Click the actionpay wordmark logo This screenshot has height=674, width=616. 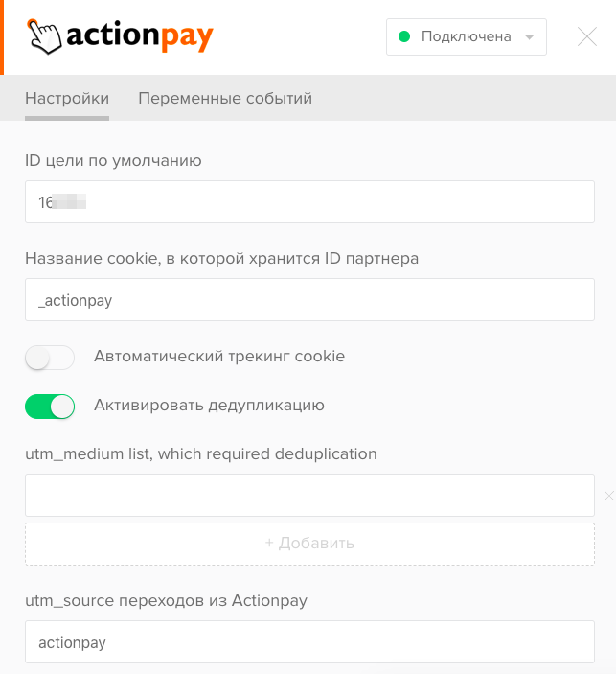(140, 36)
